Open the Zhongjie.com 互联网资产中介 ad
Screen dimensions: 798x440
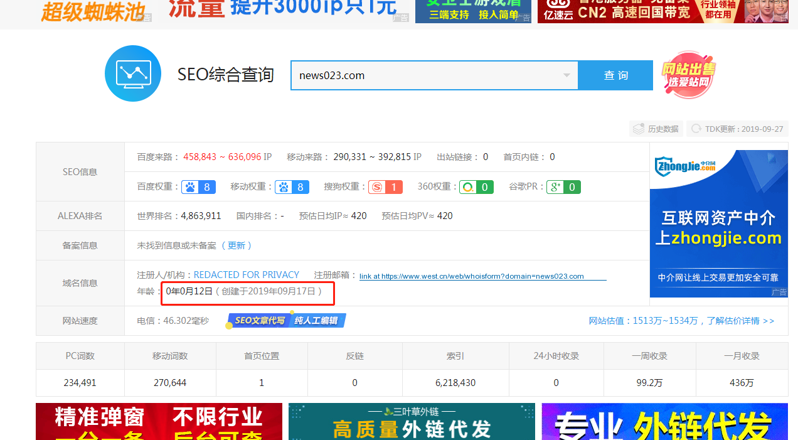point(719,223)
